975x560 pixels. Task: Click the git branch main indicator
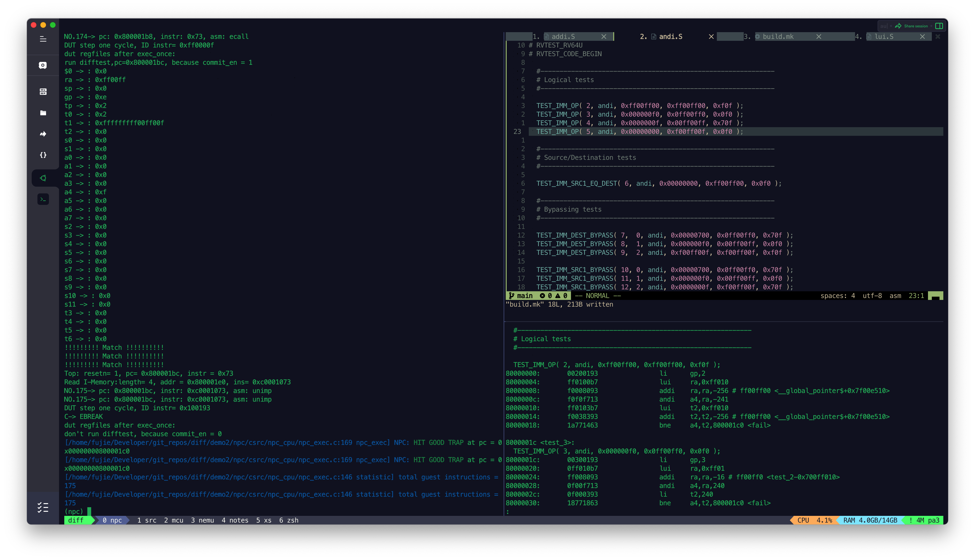point(521,295)
